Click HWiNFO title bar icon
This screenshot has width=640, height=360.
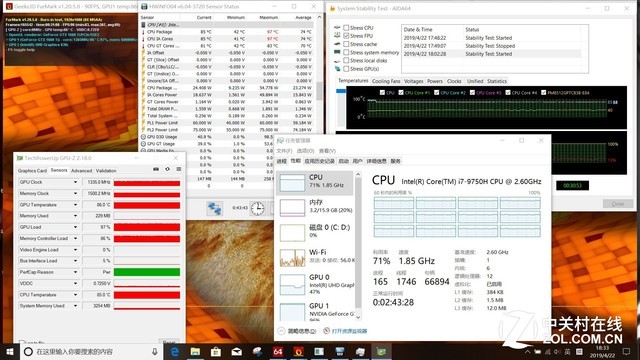(x=144, y=7)
